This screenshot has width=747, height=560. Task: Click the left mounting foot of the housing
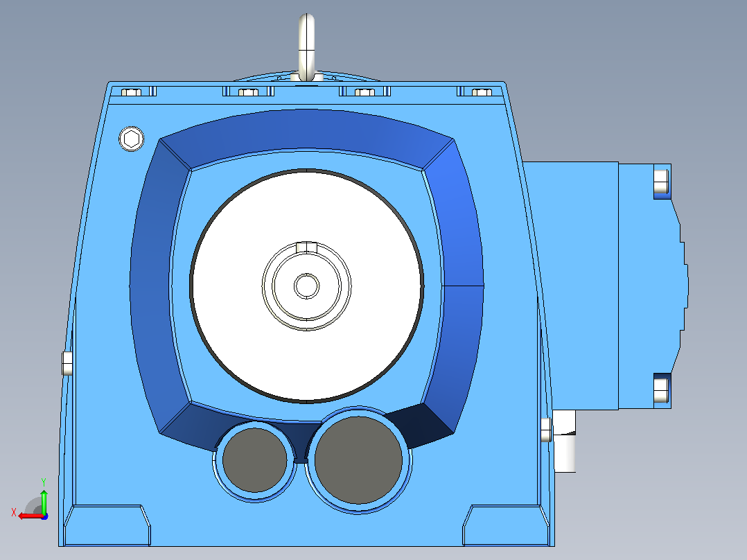(x=107, y=525)
